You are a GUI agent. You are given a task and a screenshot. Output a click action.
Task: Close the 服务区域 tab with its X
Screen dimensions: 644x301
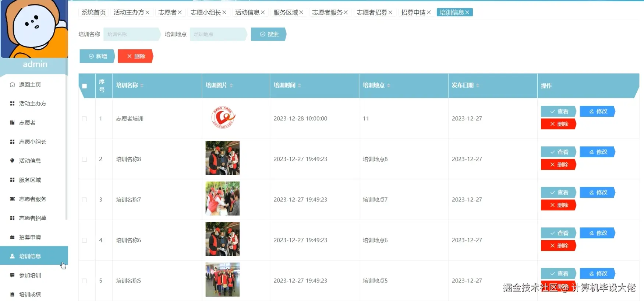tap(301, 13)
